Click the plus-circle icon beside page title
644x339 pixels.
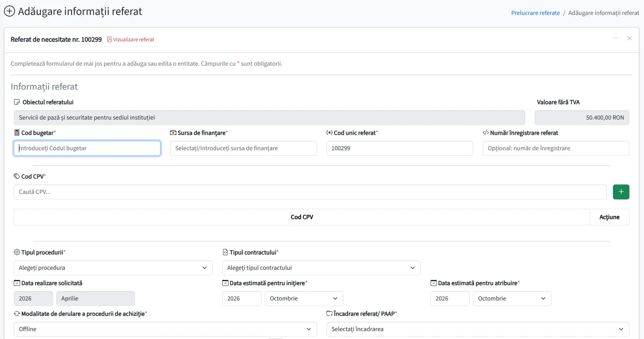pyautogui.click(x=9, y=11)
